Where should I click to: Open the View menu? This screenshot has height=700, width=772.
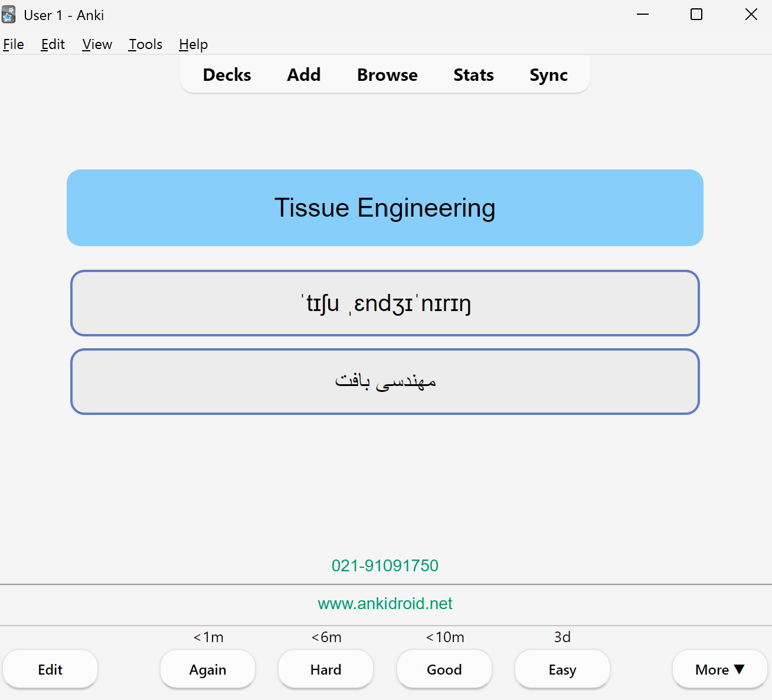click(97, 44)
